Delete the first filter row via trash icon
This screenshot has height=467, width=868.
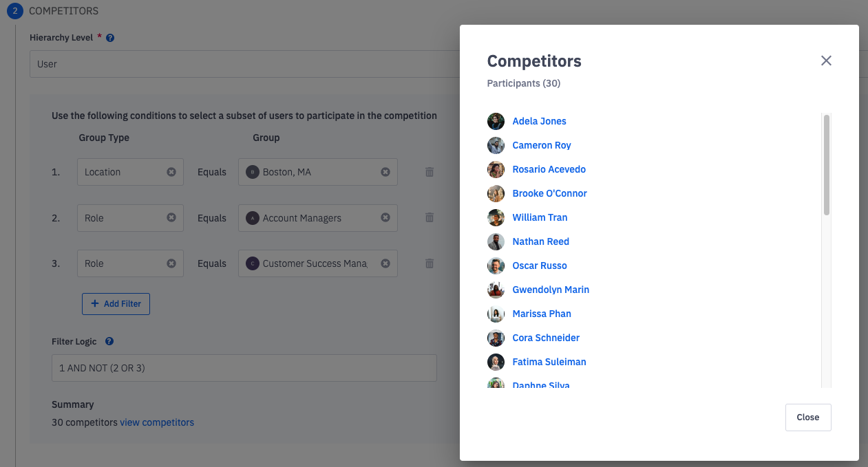pyautogui.click(x=430, y=172)
